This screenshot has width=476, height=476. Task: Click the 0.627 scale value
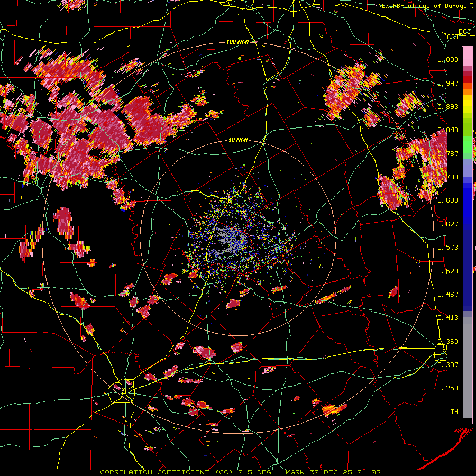(x=448, y=224)
